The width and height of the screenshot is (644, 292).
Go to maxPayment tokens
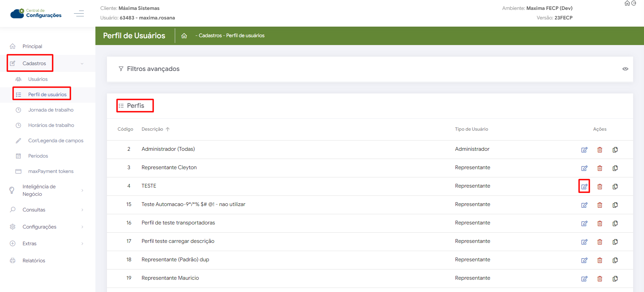coord(51,171)
